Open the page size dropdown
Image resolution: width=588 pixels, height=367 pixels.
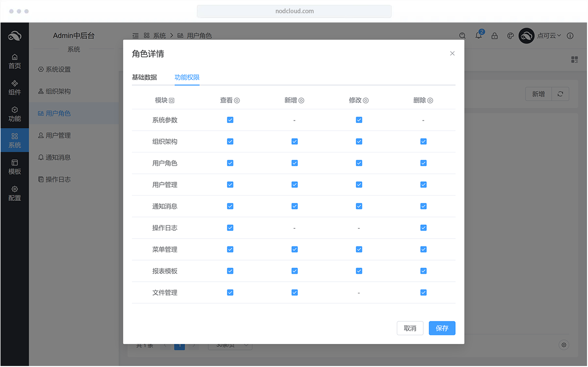coord(230,345)
